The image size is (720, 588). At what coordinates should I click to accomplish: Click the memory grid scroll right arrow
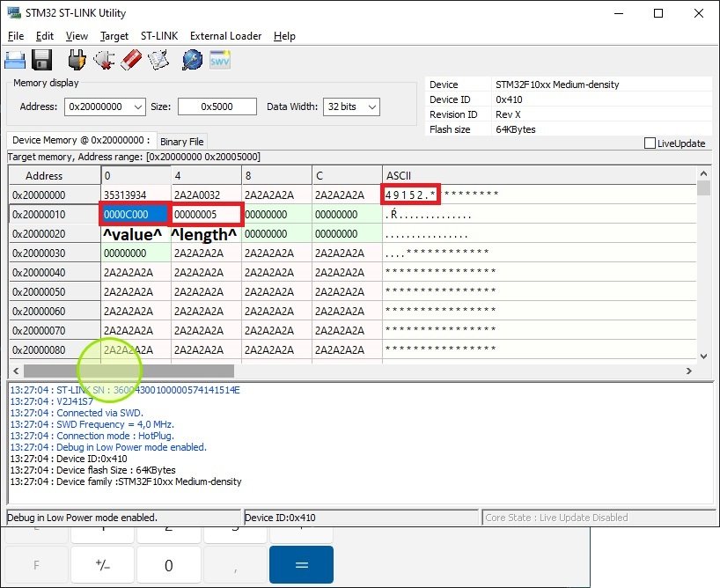coord(689,371)
